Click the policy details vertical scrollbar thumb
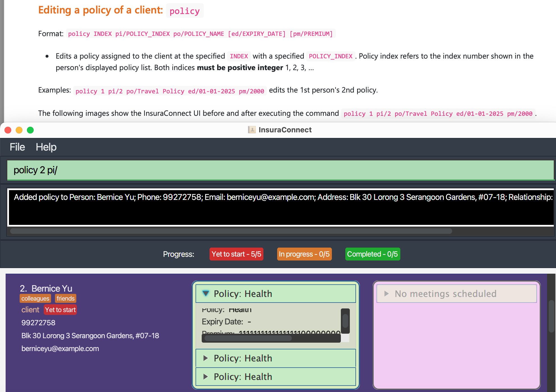The image size is (556, 392). pos(345,320)
